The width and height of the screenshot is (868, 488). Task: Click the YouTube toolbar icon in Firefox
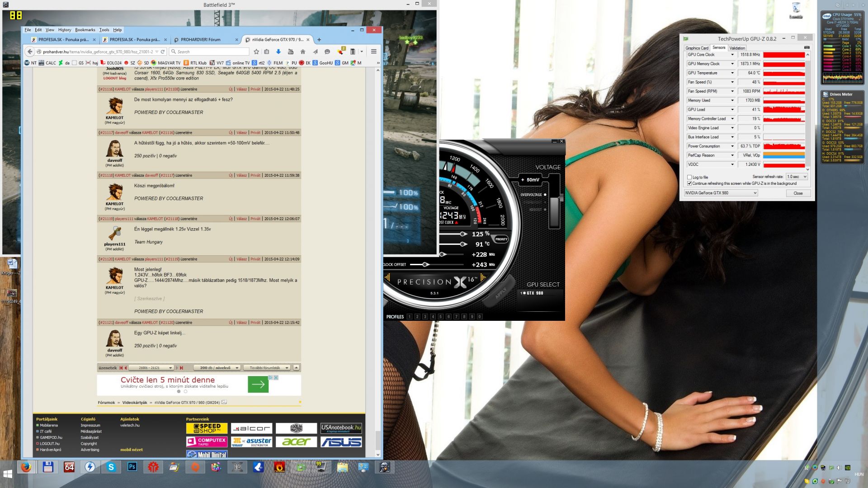[x=291, y=52]
